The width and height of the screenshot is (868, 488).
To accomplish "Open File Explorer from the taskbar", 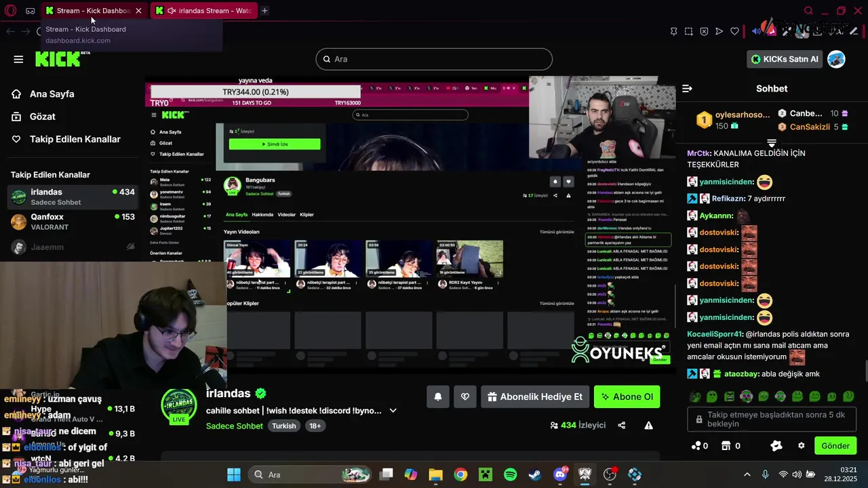I will pyautogui.click(x=435, y=474).
